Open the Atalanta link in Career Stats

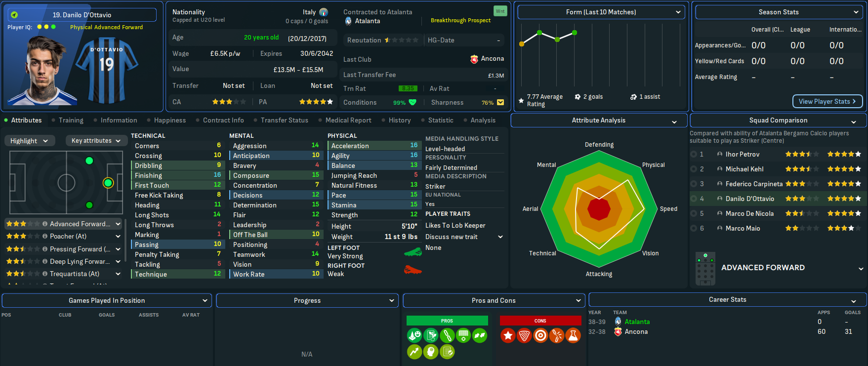click(x=637, y=322)
